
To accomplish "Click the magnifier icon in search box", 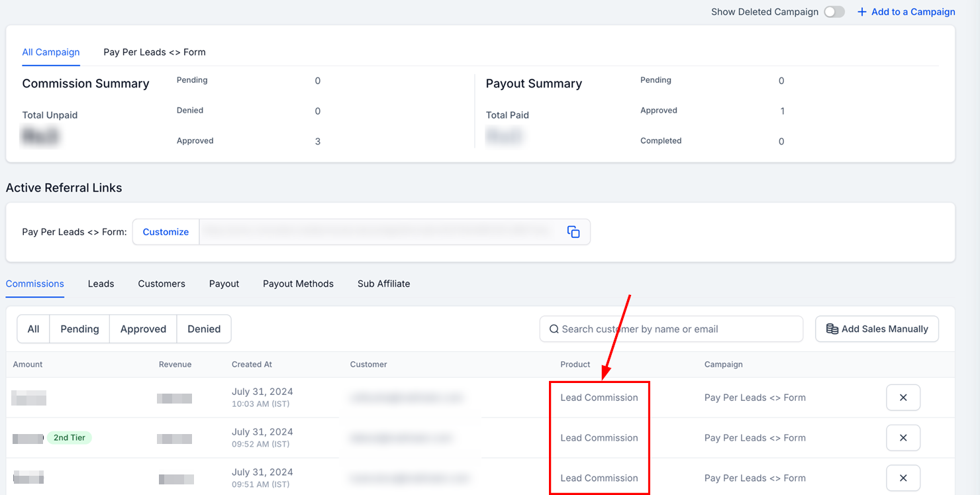I will (x=554, y=329).
